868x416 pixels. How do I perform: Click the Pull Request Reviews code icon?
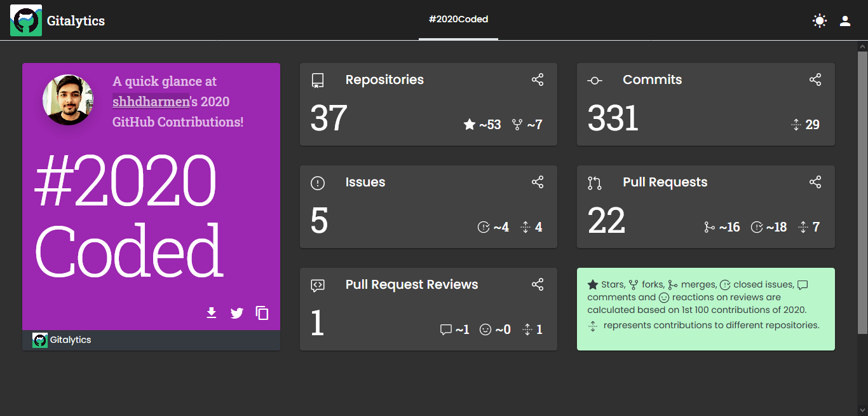[318, 286]
